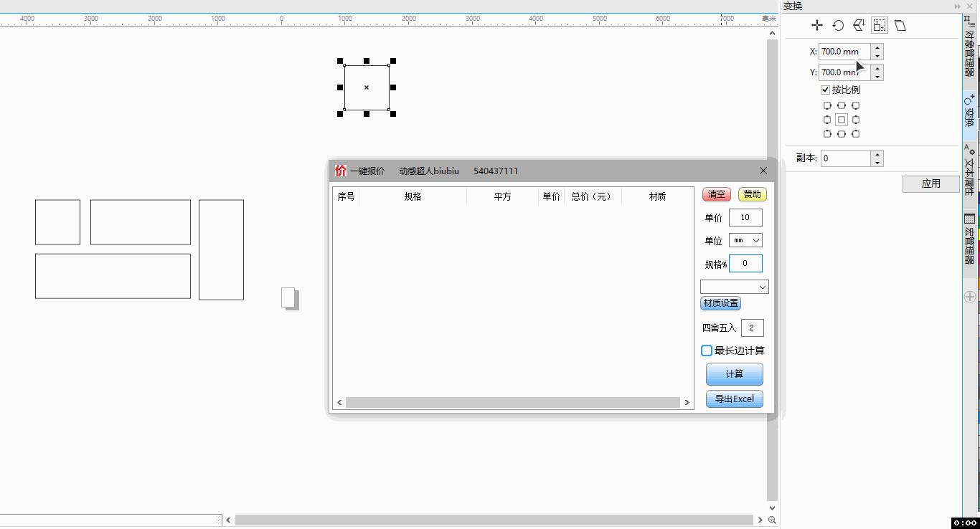This screenshot has height=529, width=980.
Task: Click the X size input field
Action: tap(844, 52)
